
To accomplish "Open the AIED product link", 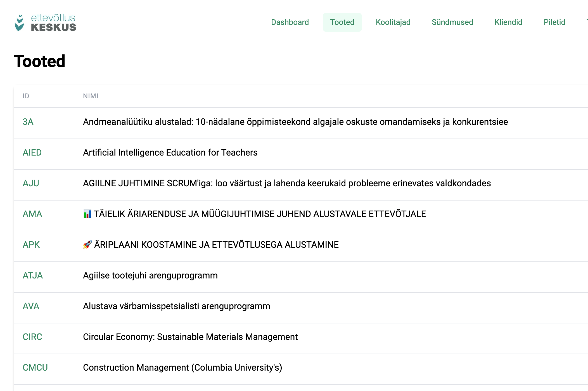I will point(32,153).
